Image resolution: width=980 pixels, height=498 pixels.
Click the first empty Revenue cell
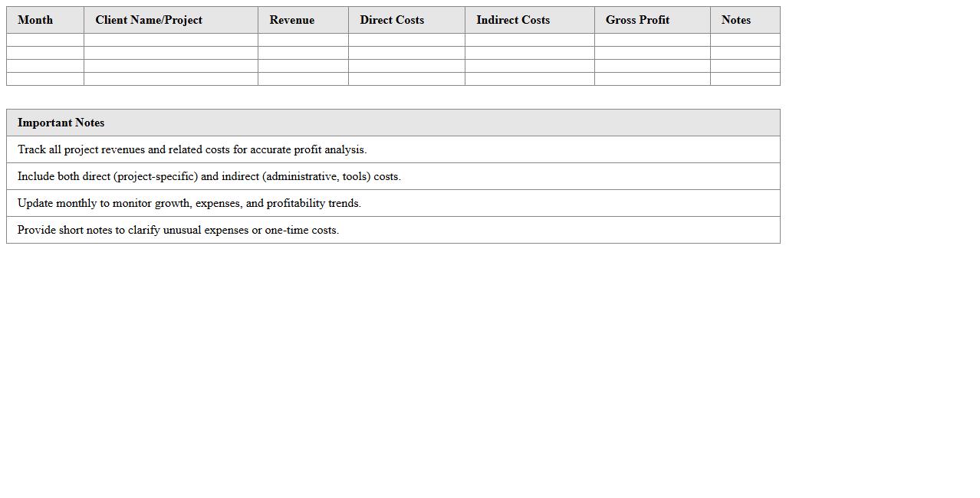pos(303,40)
